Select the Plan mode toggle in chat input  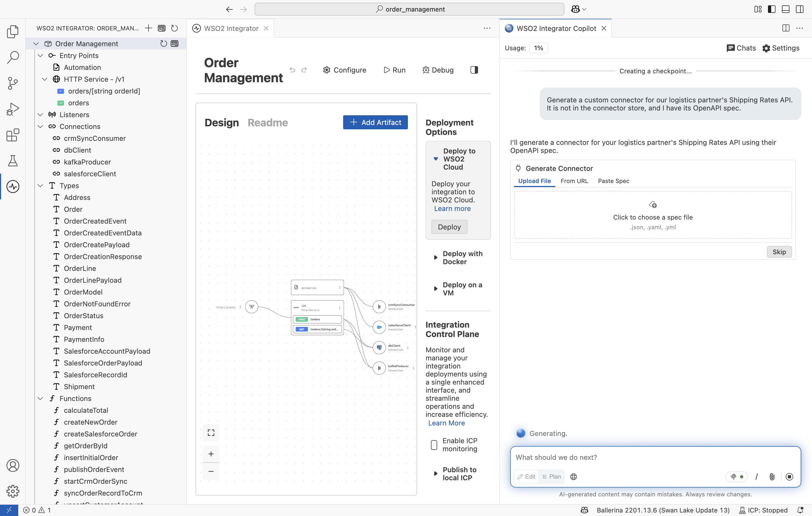click(551, 476)
